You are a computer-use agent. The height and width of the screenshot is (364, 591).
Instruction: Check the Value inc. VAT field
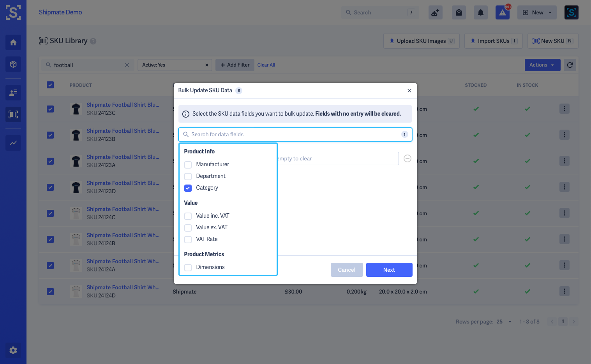coord(188,216)
